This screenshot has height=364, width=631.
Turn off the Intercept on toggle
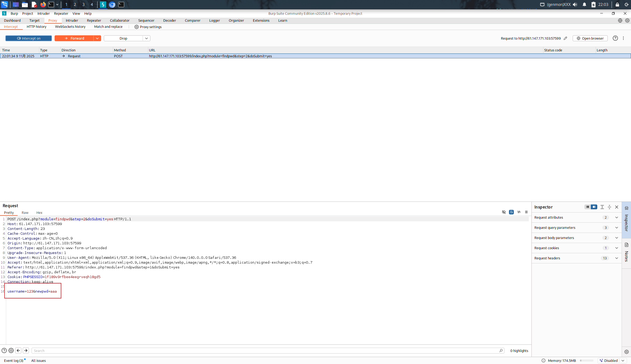point(29,38)
